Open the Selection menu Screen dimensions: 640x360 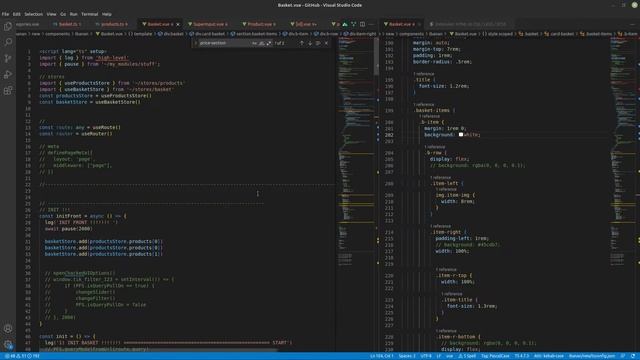point(33,14)
